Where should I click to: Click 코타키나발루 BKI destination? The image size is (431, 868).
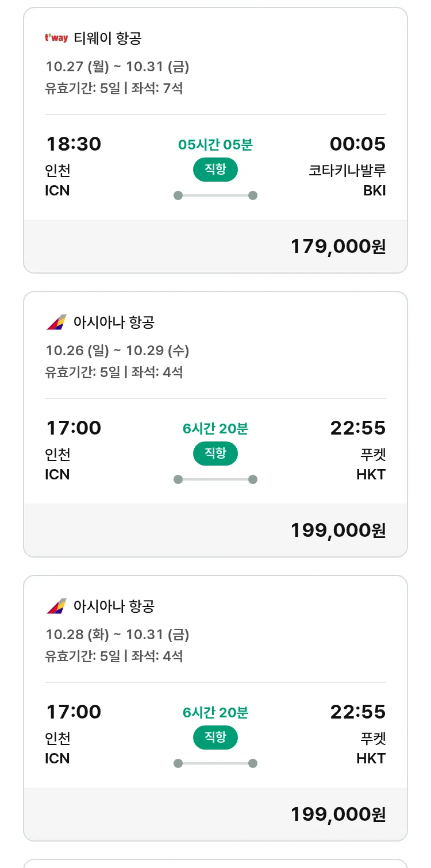[347, 180]
